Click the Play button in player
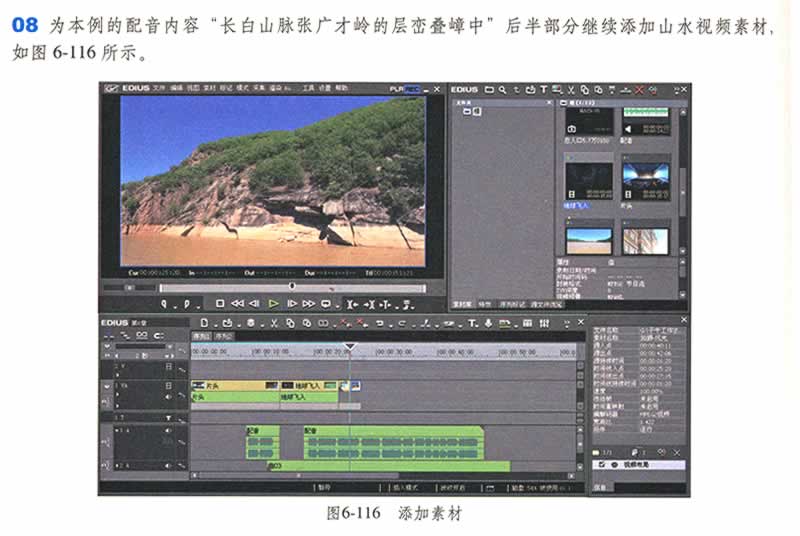This screenshot has height=536, width=800. tap(273, 303)
